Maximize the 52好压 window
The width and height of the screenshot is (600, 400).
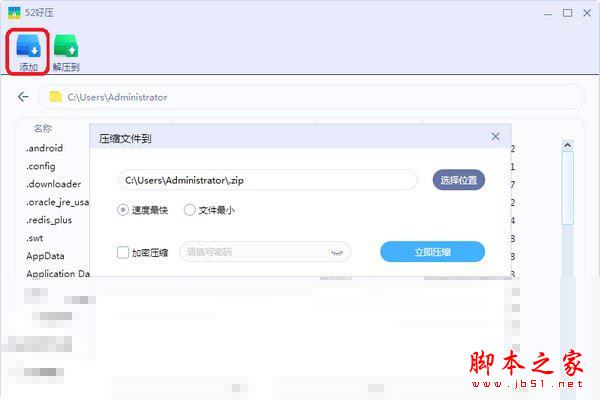click(x=567, y=13)
